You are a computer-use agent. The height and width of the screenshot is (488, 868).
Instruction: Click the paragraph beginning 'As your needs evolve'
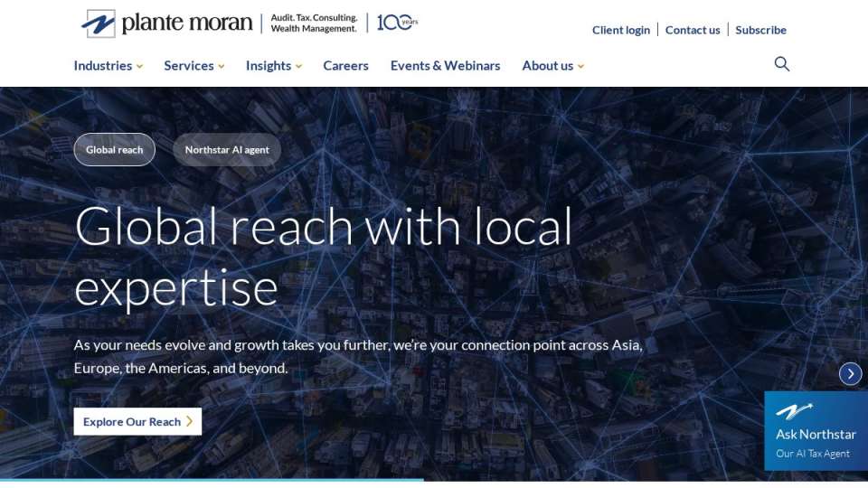tap(358, 356)
